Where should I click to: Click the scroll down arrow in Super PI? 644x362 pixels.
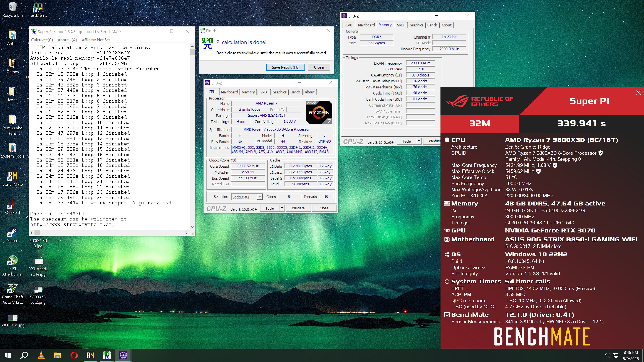(x=192, y=227)
